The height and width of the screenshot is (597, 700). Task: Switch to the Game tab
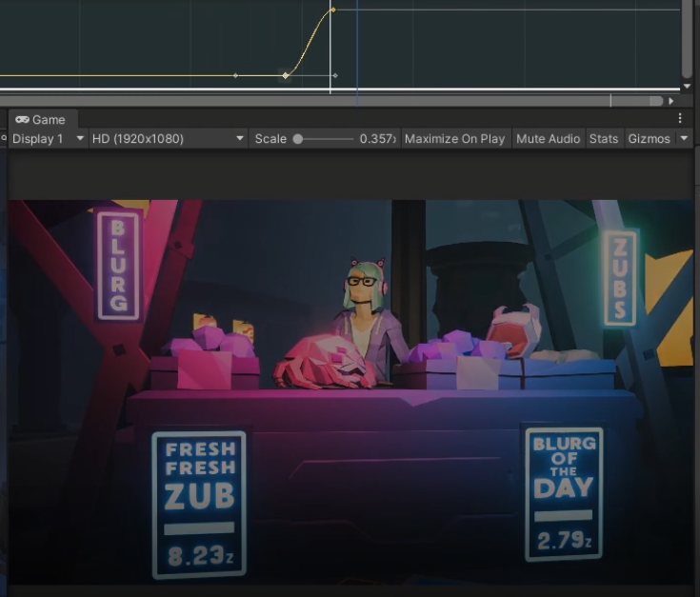43,120
